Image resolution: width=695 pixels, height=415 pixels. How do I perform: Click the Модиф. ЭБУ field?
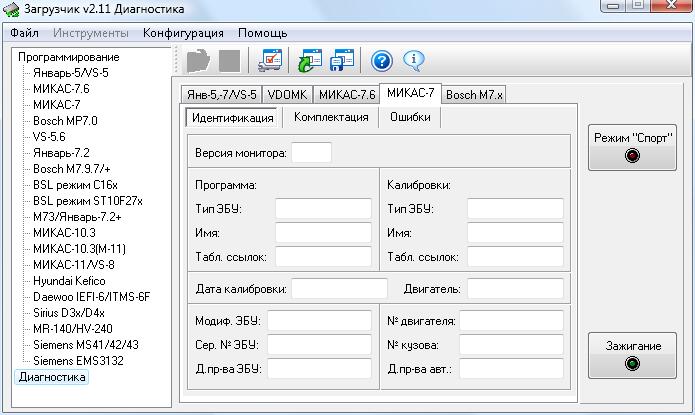319,320
